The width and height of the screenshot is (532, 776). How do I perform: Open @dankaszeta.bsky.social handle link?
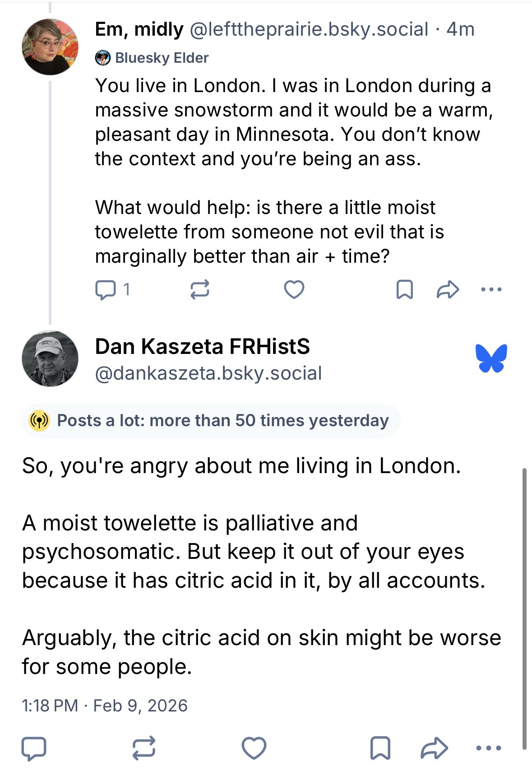tap(208, 373)
